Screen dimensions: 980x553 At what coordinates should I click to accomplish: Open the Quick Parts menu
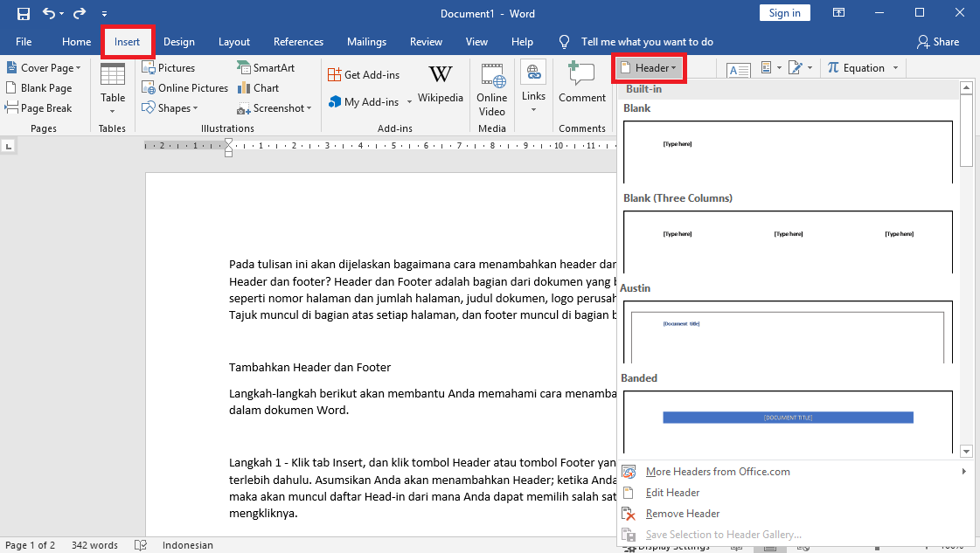click(771, 68)
